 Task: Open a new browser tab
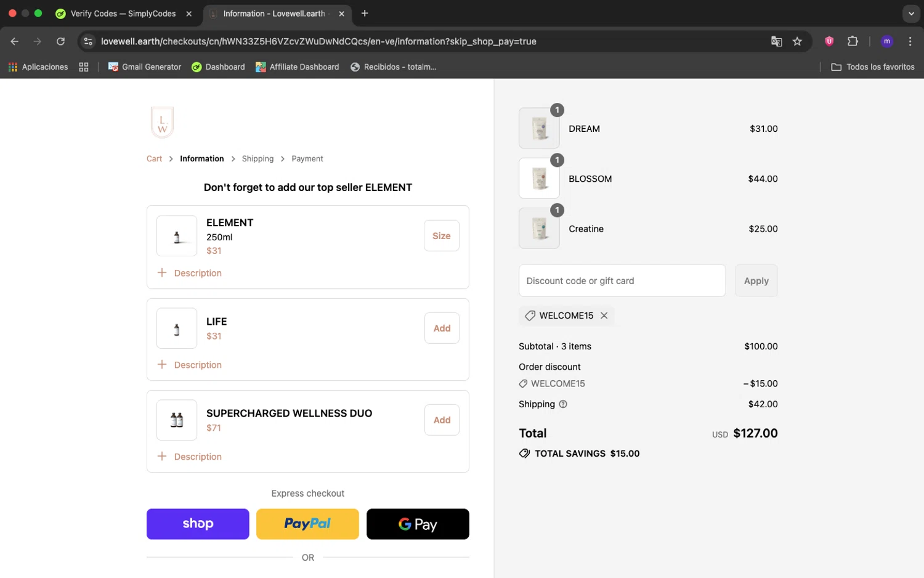(365, 13)
